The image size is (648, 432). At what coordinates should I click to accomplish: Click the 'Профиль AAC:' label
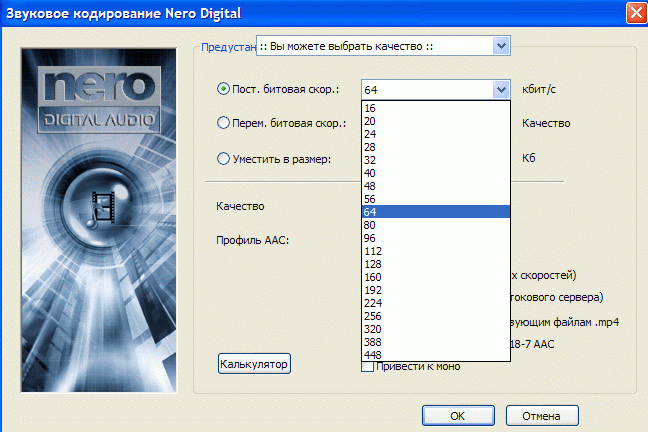(x=253, y=240)
